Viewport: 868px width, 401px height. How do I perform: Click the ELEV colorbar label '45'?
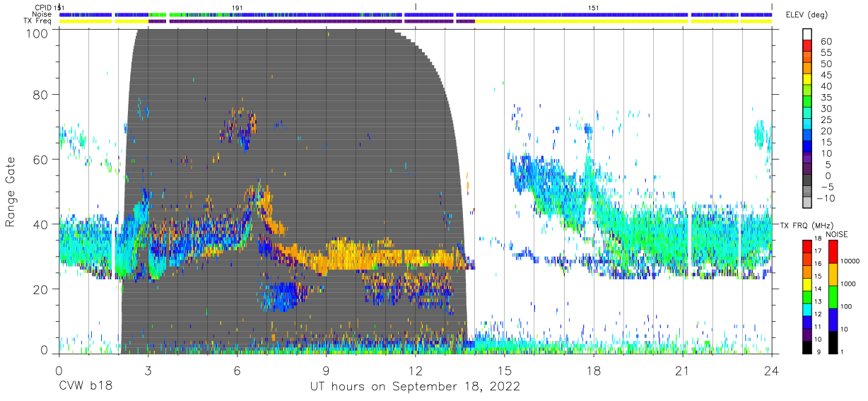pos(825,75)
